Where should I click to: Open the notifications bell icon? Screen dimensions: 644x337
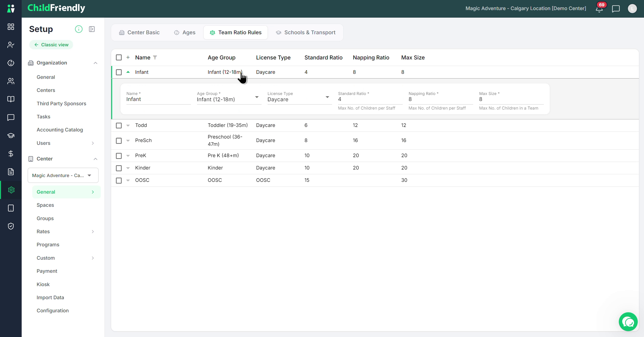click(x=599, y=9)
